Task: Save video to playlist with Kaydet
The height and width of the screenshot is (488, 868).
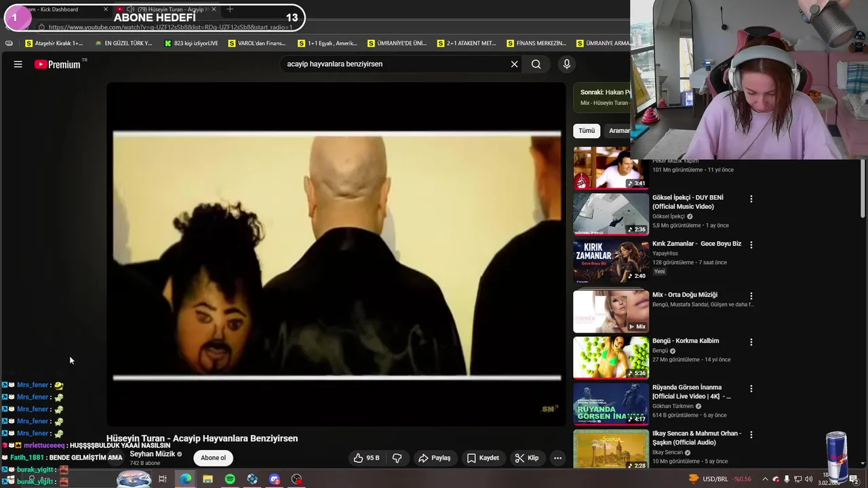Action: 483,458
